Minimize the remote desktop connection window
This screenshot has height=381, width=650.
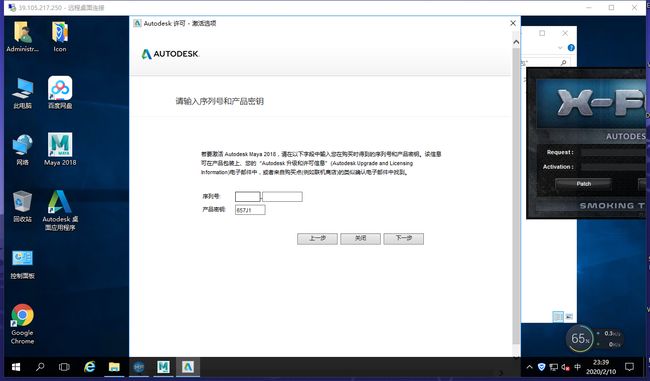589,7
